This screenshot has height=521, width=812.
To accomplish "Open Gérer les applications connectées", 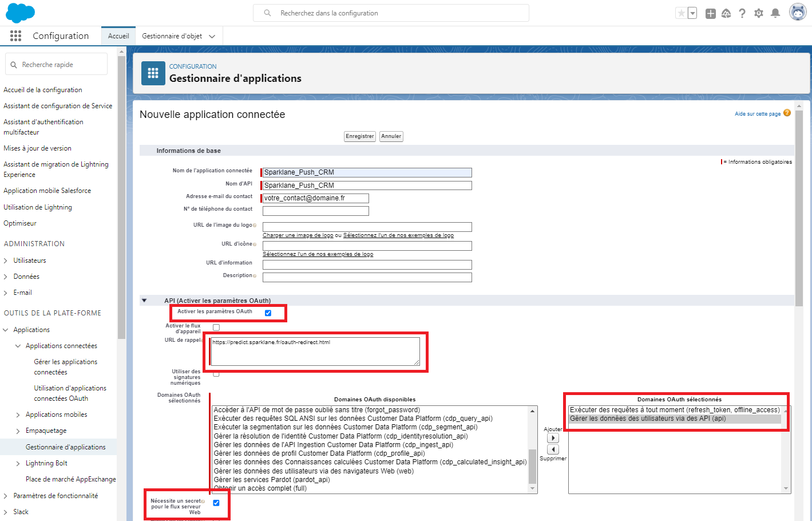I will (x=66, y=367).
